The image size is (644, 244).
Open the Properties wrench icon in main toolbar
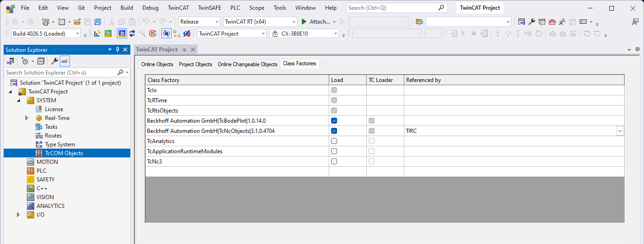532,22
